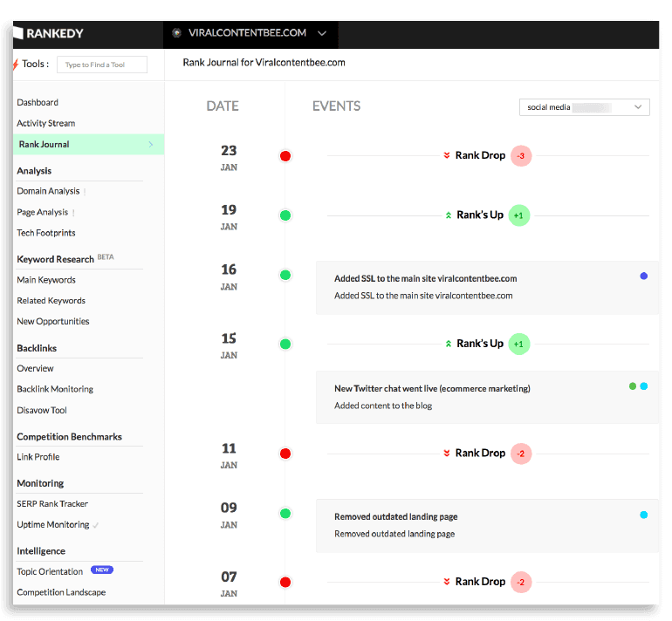Open the Backlink Monitoring link
Screen dimensions: 672x621
[55, 390]
